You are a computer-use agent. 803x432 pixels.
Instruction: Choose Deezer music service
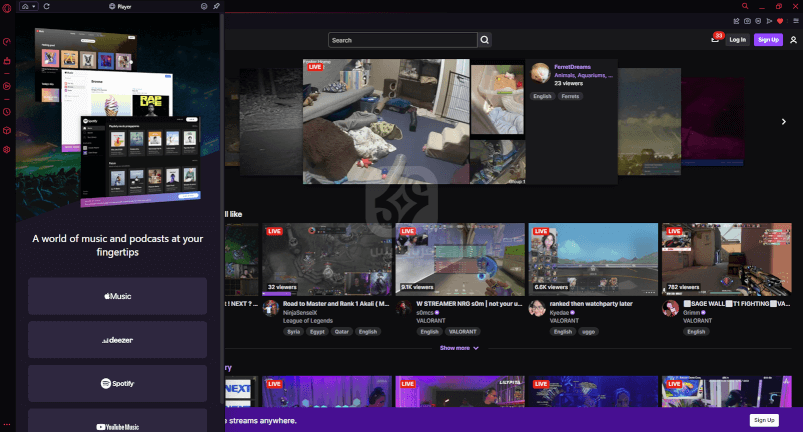117,340
